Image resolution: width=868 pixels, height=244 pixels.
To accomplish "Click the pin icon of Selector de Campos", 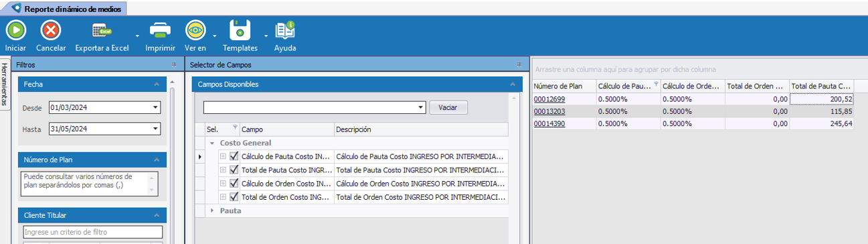I will coord(519,65).
